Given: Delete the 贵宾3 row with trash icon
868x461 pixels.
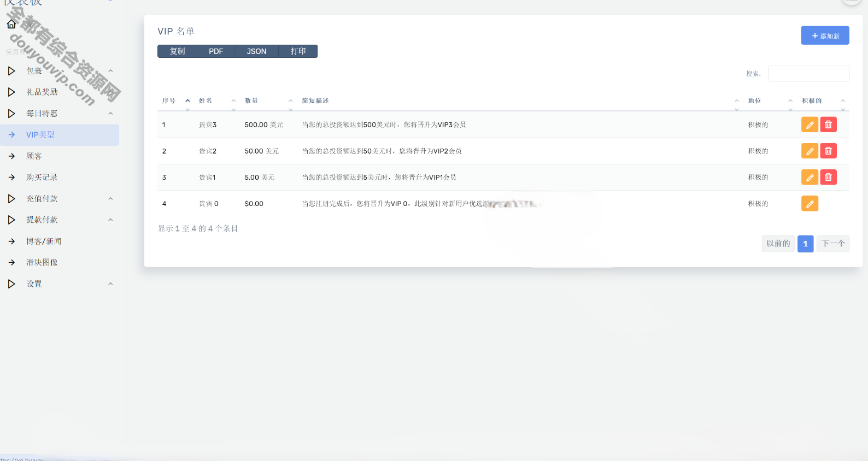Looking at the screenshot, I should point(828,125).
